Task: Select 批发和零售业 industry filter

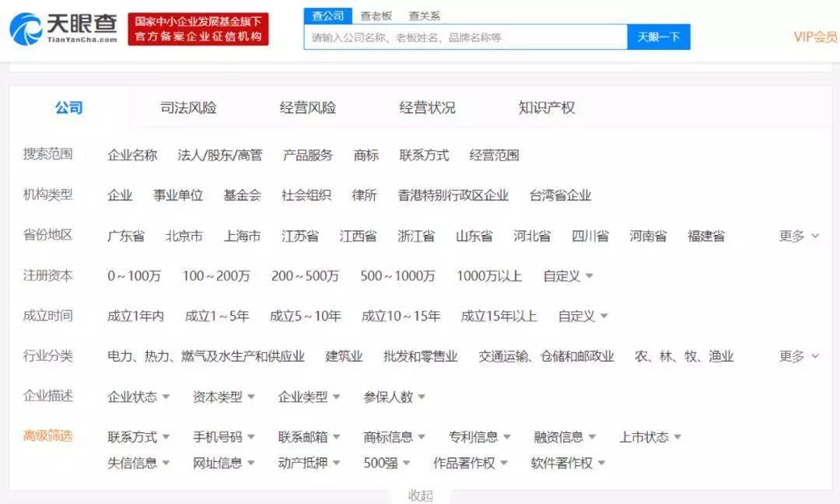Action: pyautogui.click(x=421, y=356)
